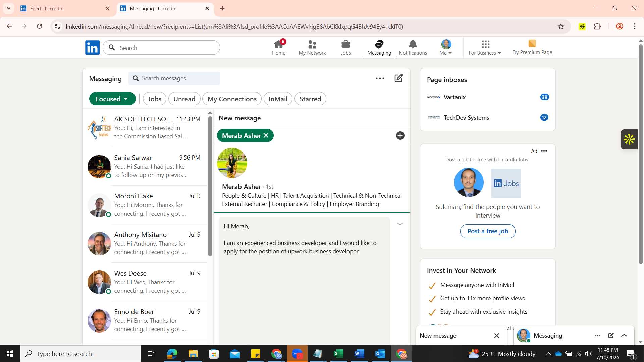The height and width of the screenshot is (362, 644).
Task: Open the Ad options three-dot menu
Action: (x=544, y=151)
